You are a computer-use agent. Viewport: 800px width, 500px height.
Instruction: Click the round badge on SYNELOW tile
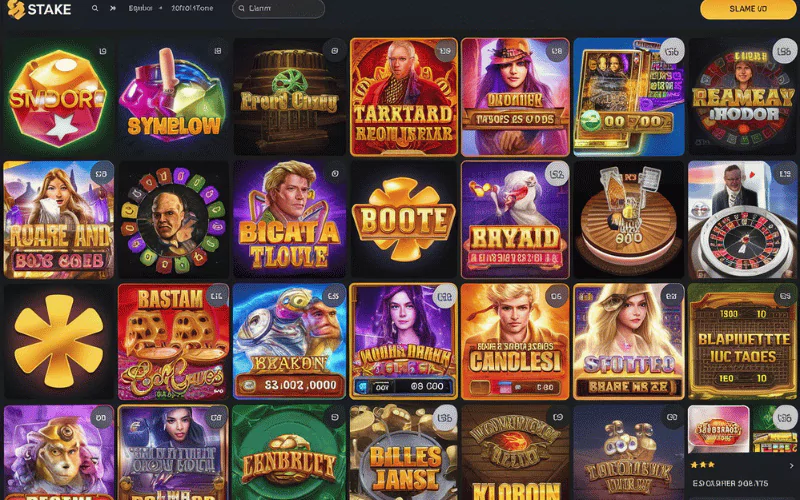click(x=217, y=51)
